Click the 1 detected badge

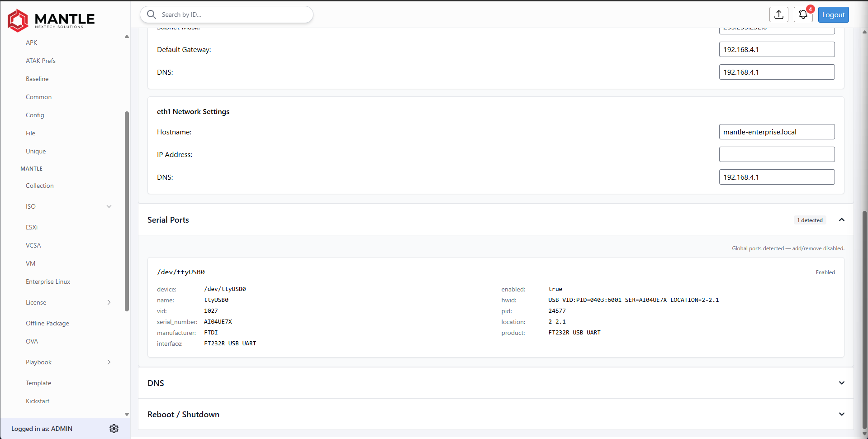coord(810,220)
